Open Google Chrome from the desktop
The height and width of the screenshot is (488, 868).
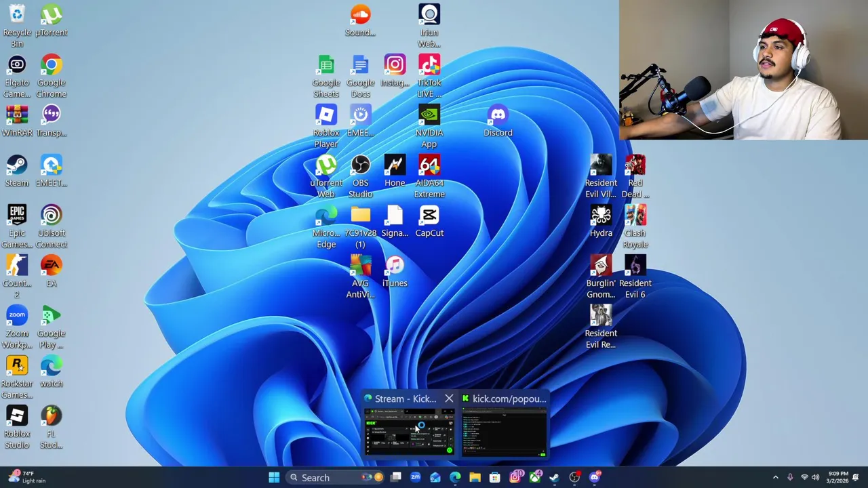tap(52, 76)
